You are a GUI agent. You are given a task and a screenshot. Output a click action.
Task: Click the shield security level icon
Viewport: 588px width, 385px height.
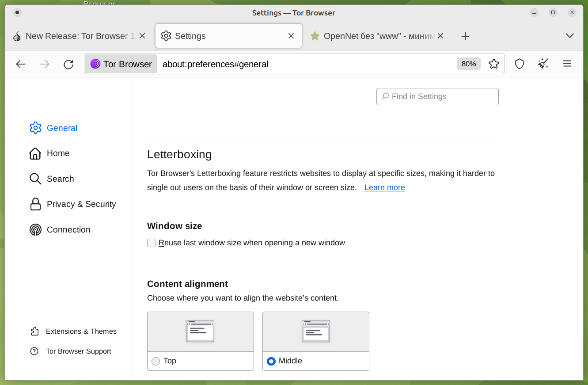pyautogui.click(x=520, y=64)
